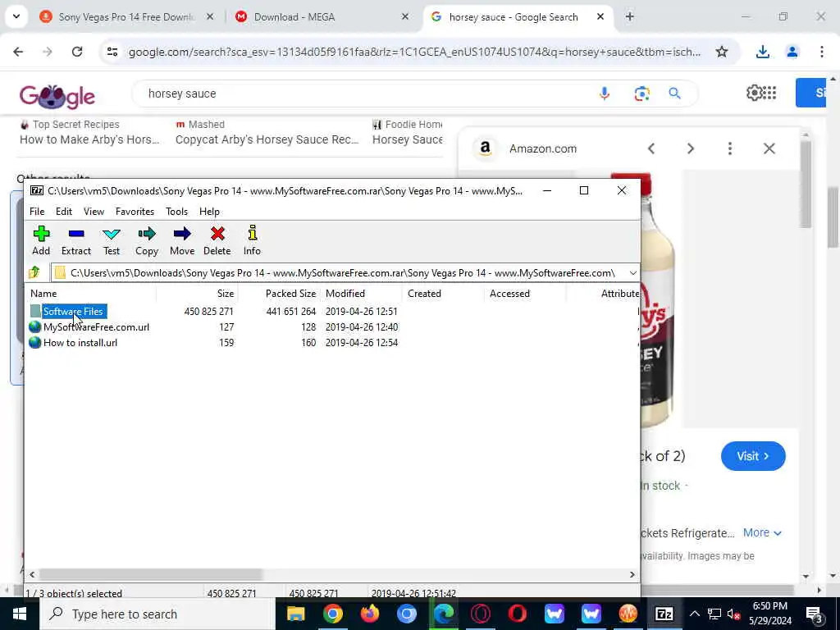Open the Chrome three-dot menu

tap(822, 52)
